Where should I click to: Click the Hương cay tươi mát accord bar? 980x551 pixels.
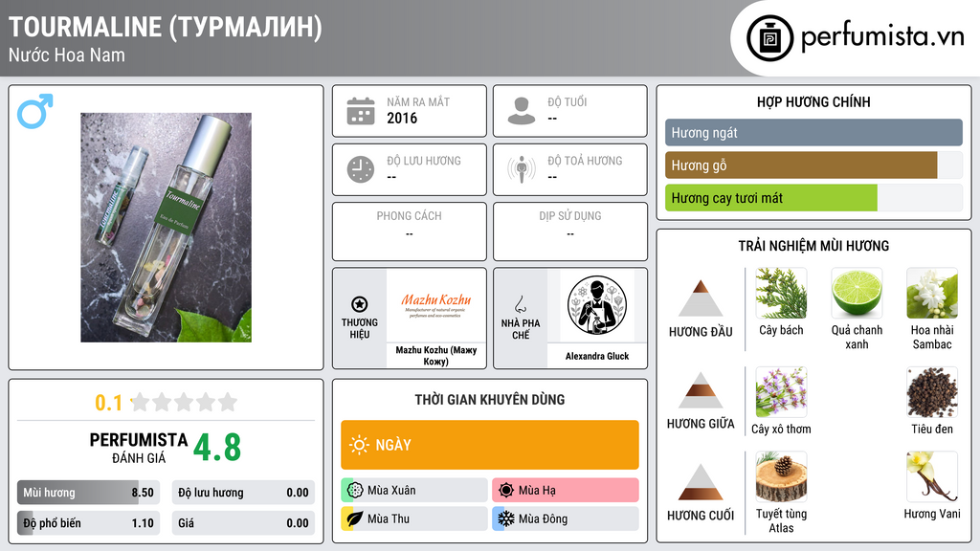[x=813, y=198]
